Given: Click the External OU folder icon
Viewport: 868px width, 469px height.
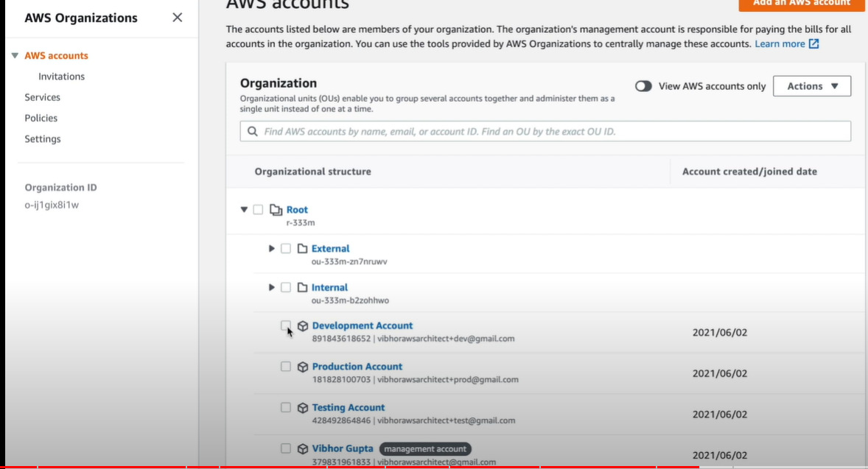Looking at the screenshot, I should point(302,248).
